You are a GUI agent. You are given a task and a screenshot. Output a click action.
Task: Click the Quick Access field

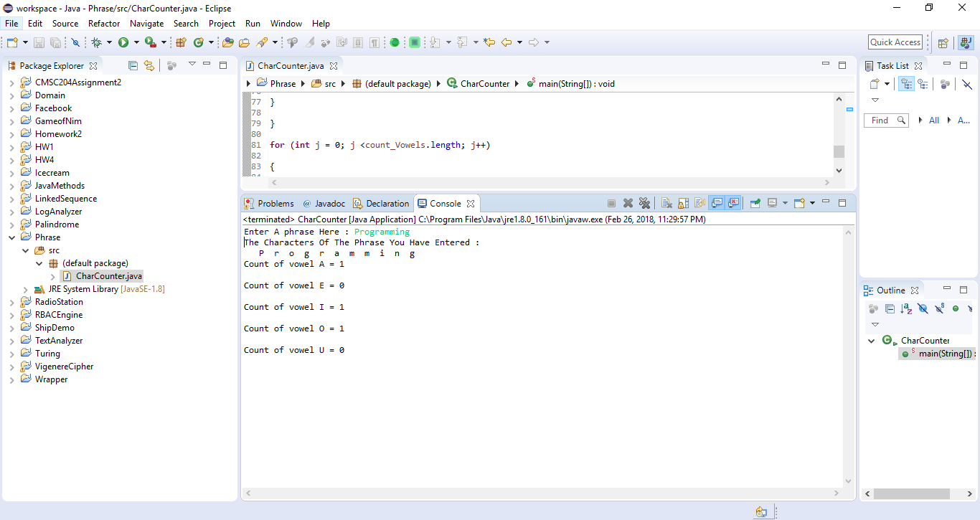tap(895, 42)
